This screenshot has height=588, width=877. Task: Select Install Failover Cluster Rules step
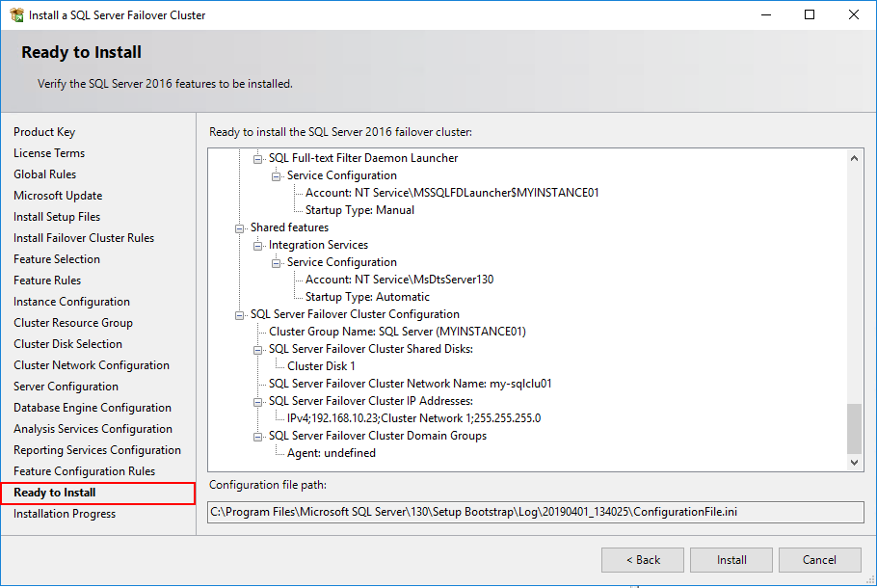84,238
